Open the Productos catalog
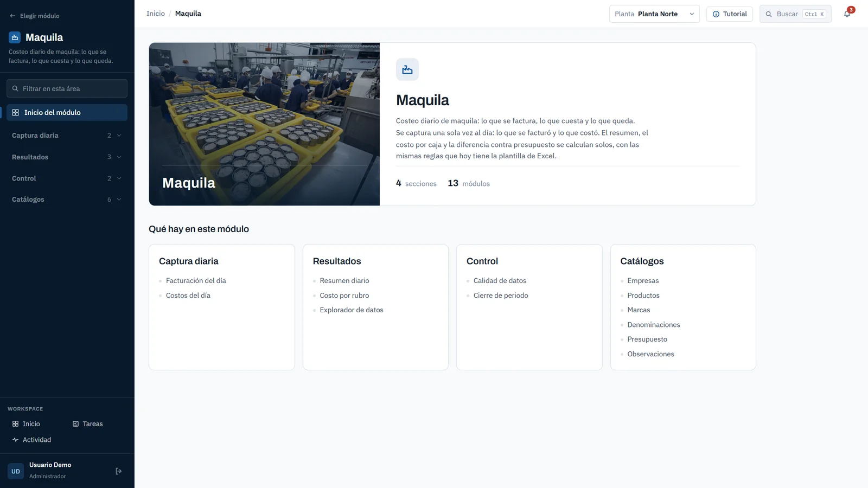 643,296
